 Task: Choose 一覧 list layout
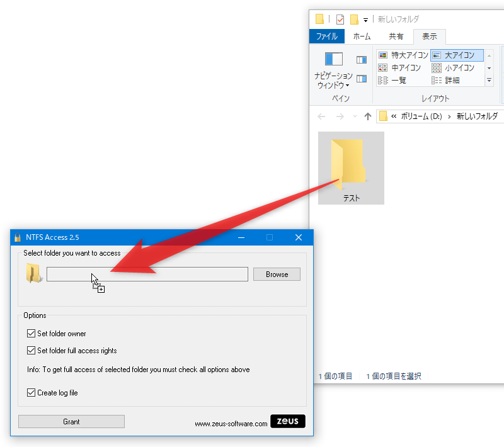(x=392, y=81)
